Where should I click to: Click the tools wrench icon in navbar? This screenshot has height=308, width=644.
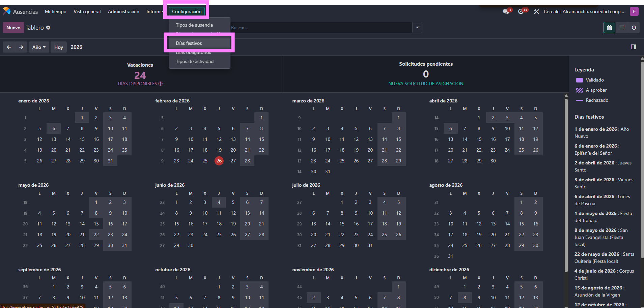pos(536,11)
